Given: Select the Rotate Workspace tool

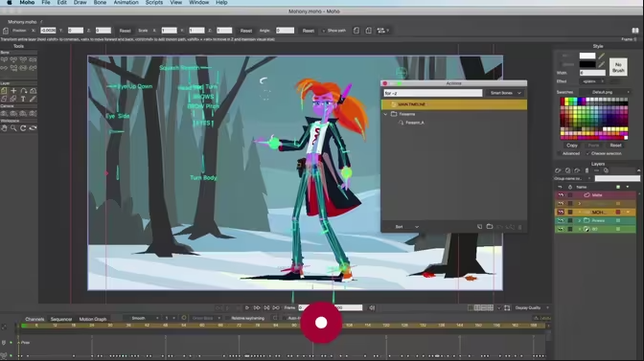Looking at the screenshot, I should [23, 128].
